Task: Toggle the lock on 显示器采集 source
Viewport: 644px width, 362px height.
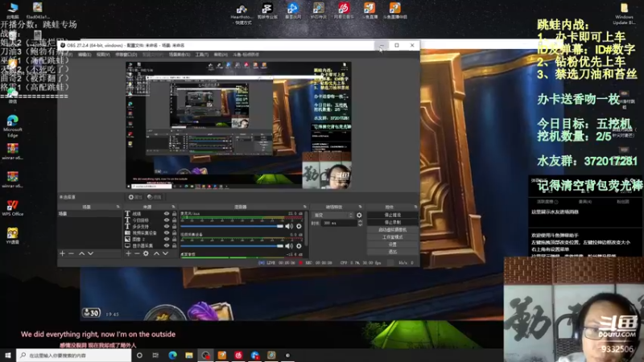Action: click(x=175, y=245)
